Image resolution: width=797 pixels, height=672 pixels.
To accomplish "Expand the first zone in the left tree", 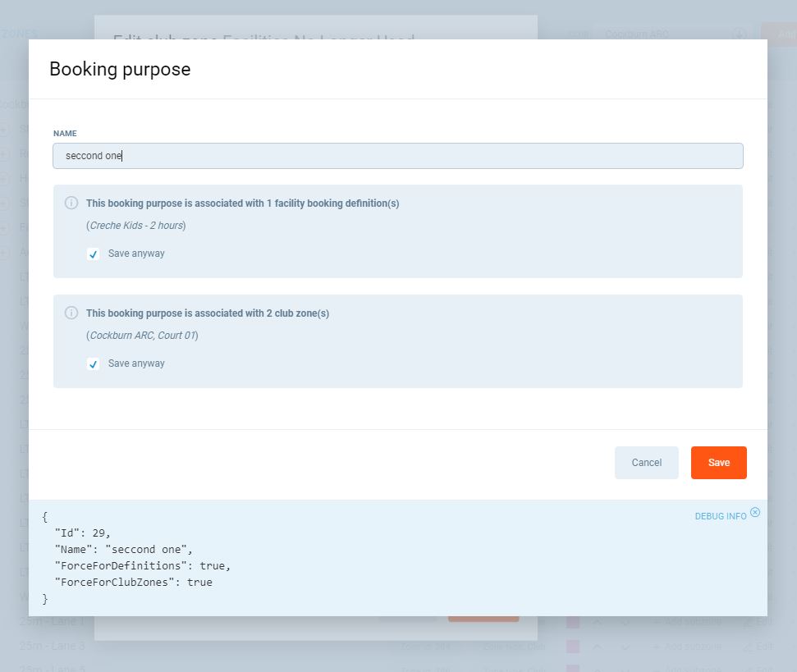I will [x=4, y=130].
